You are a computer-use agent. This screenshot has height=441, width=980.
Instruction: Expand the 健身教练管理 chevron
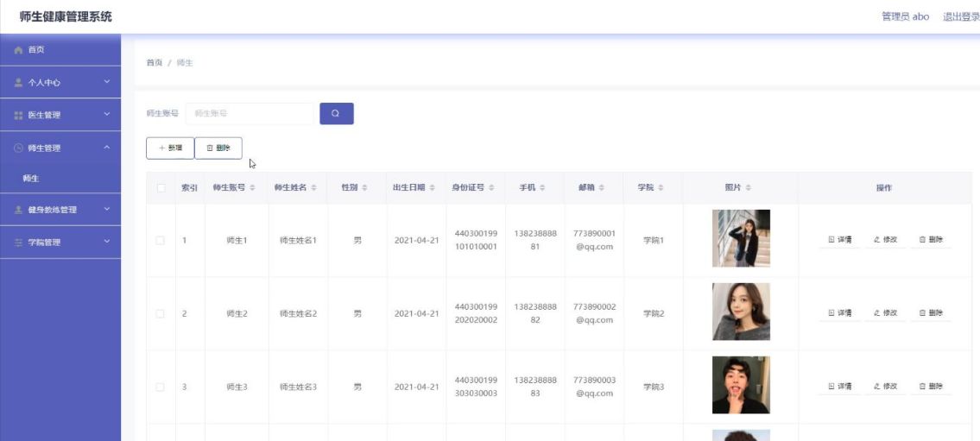(107, 209)
